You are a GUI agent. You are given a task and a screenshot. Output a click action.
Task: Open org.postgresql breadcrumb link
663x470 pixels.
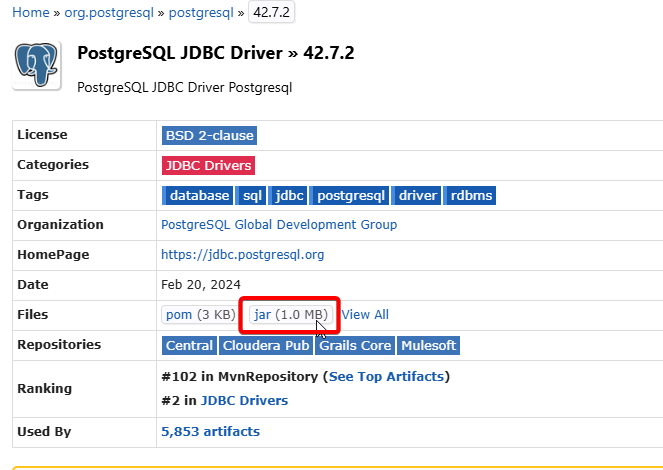[109, 12]
